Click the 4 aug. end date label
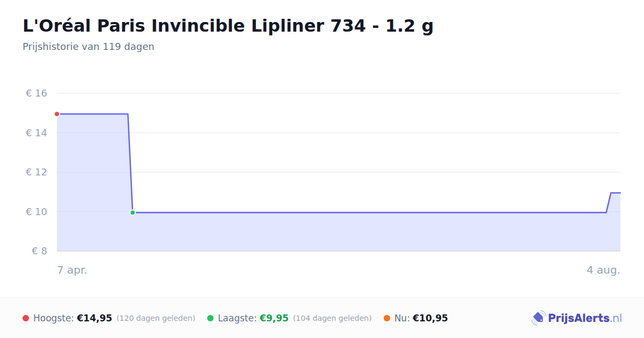 pyautogui.click(x=603, y=270)
